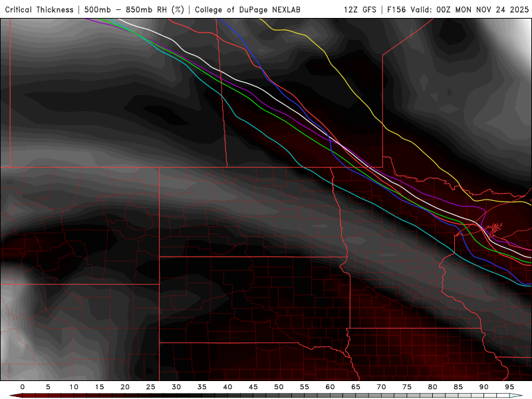Screen dimensions: 532x399
Task: Click the colorbar label "25"
Action: pyautogui.click(x=150, y=387)
